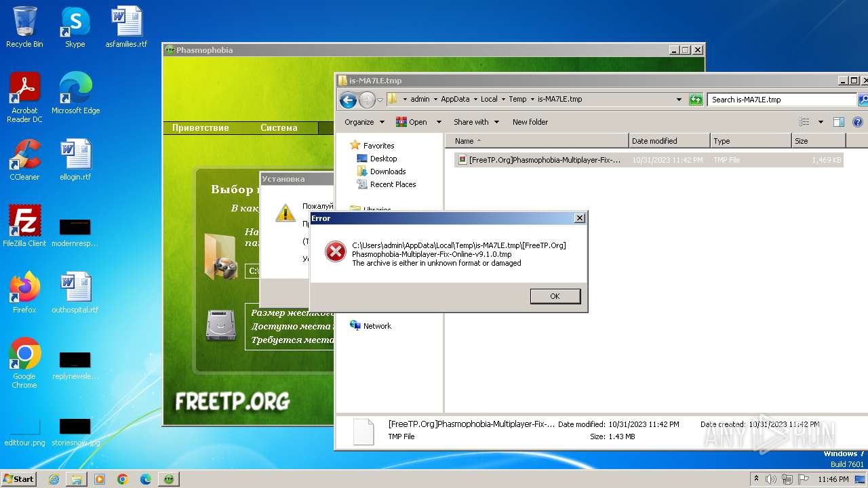The image size is (868, 488).
Task: Launch Acrobat Reader DC shortcut
Action: pyautogui.click(x=24, y=98)
